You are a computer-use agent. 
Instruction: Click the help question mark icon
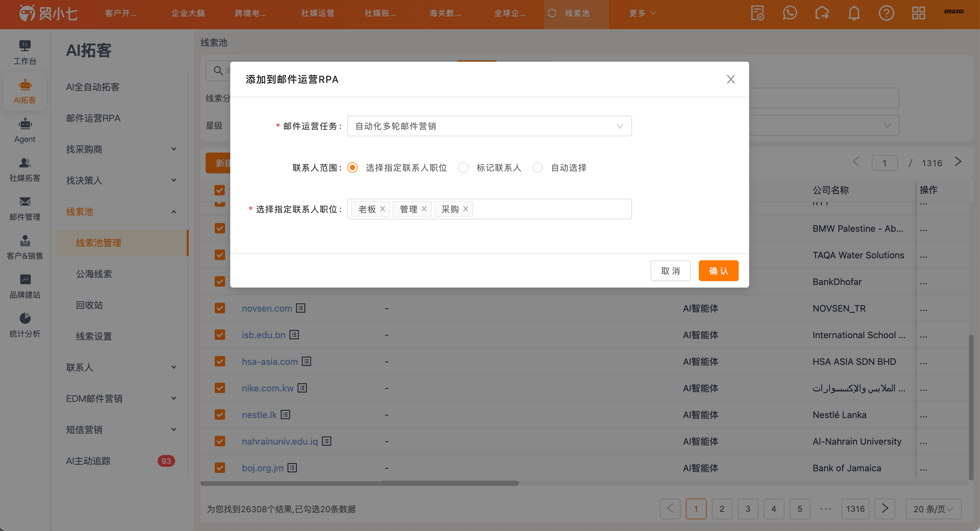coord(886,13)
